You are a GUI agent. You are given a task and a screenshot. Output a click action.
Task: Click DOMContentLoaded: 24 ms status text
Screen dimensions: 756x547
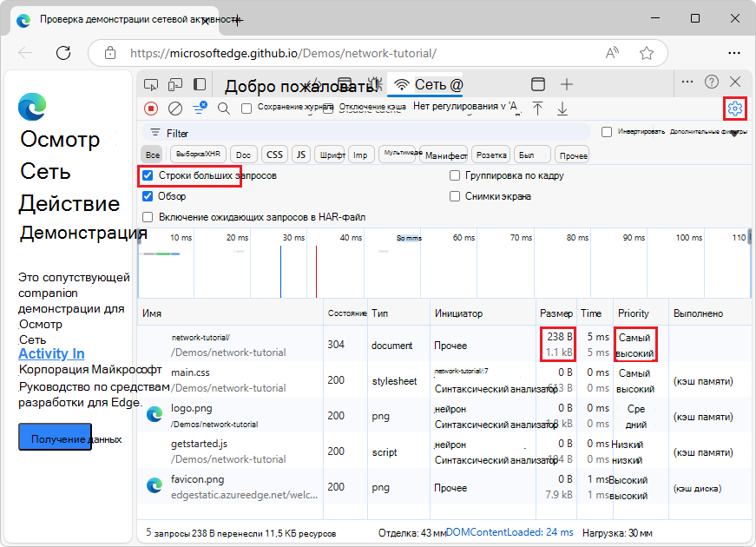pyautogui.click(x=509, y=532)
